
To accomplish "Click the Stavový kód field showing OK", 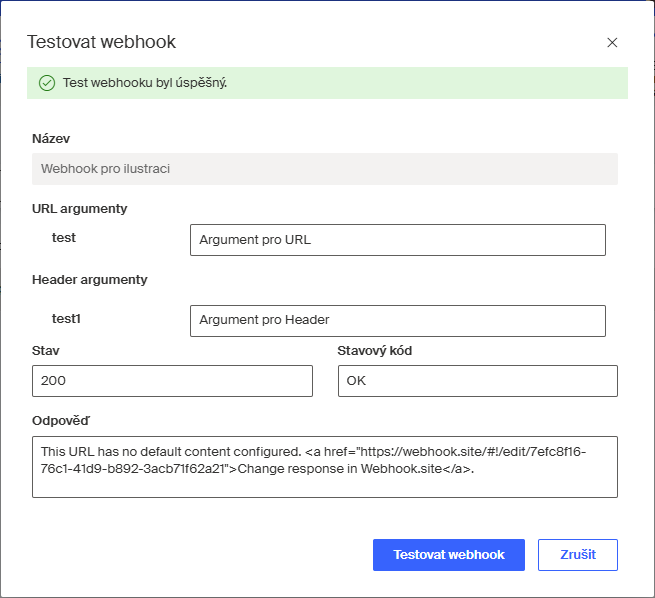I will (477, 381).
